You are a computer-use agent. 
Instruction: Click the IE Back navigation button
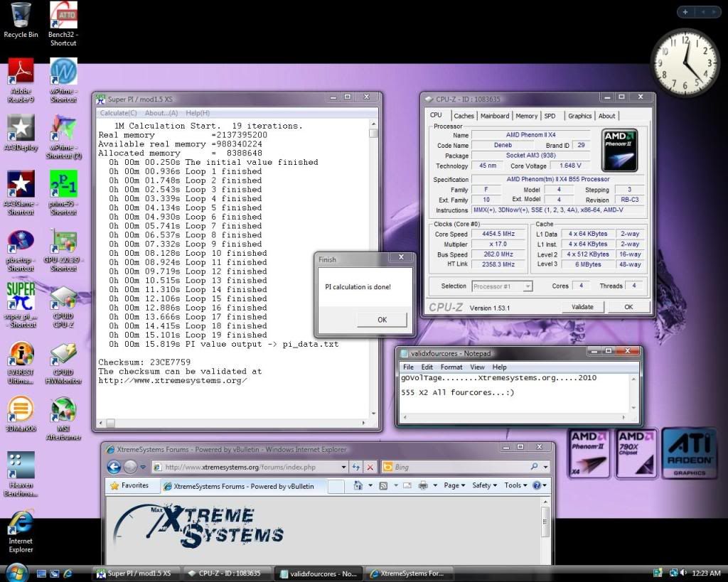click(114, 467)
